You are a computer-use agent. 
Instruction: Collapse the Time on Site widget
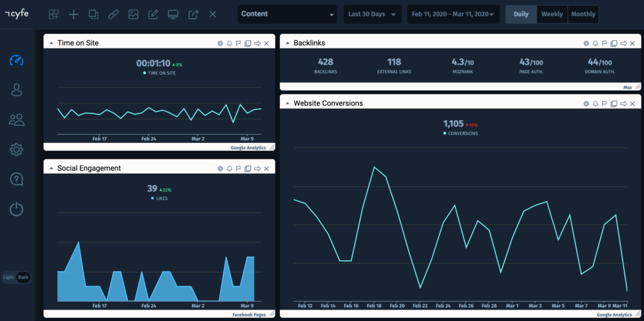click(x=52, y=43)
